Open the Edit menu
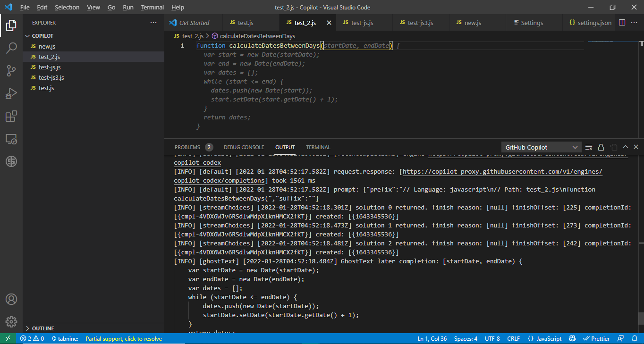This screenshot has height=344, width=644. 42,8
